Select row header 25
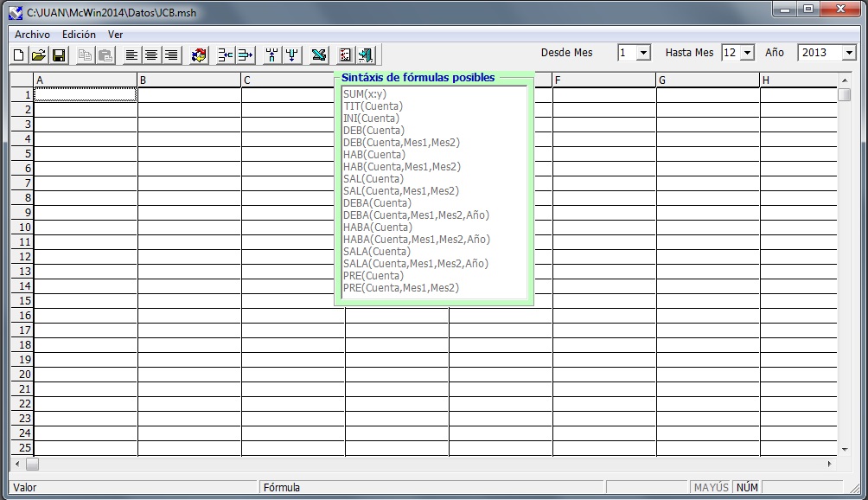868x500 pixels. point(22,447)
